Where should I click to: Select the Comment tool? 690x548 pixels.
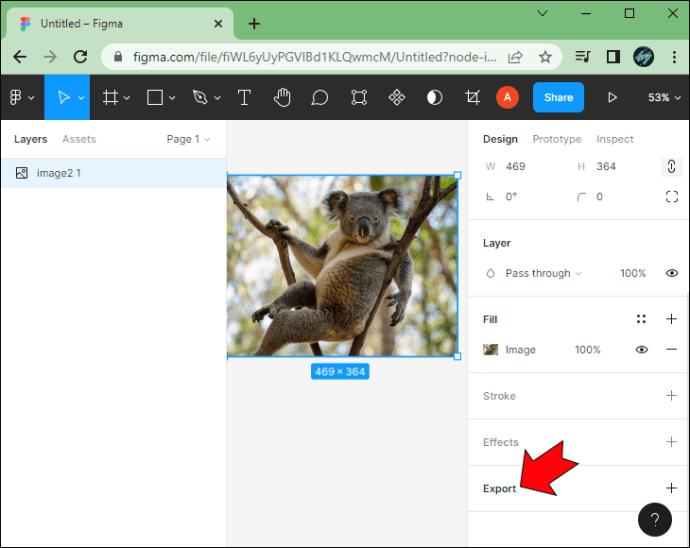(x=319, y=97)
